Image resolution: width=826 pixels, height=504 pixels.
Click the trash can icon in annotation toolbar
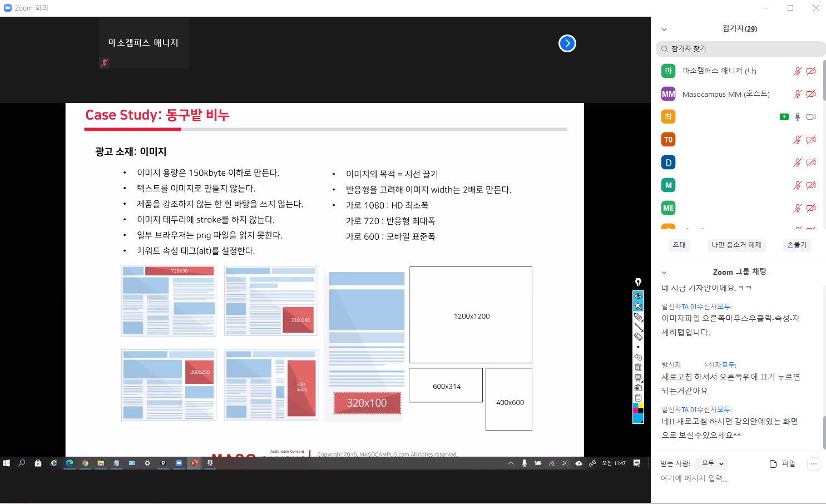pyautogui.click(x=638, y=367)
